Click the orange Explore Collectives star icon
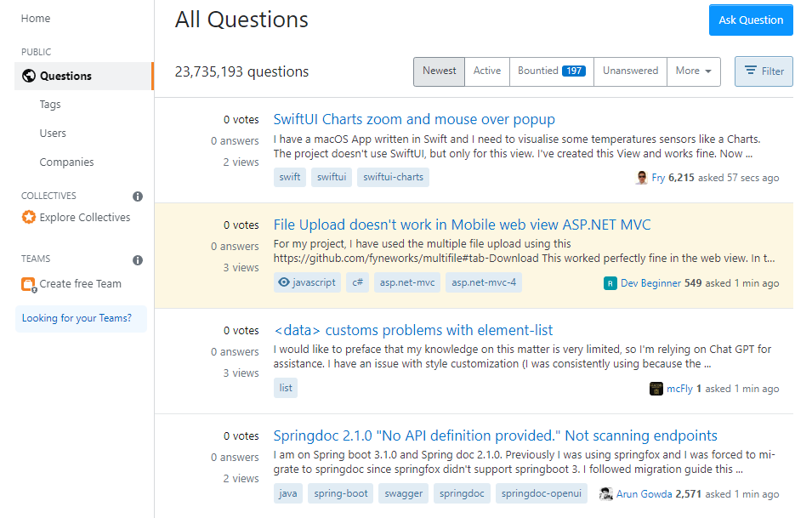Viewport: 812px width, 518px height. 28,217
